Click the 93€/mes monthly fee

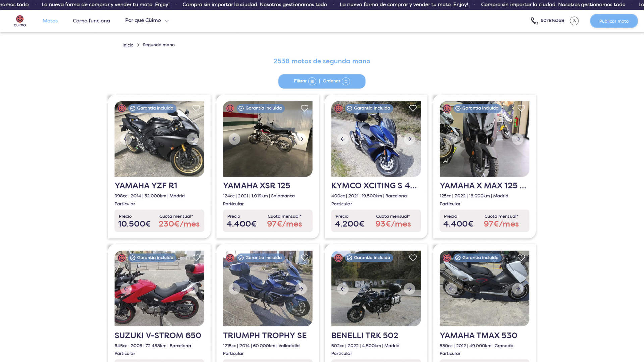click(x=393, y=224)
